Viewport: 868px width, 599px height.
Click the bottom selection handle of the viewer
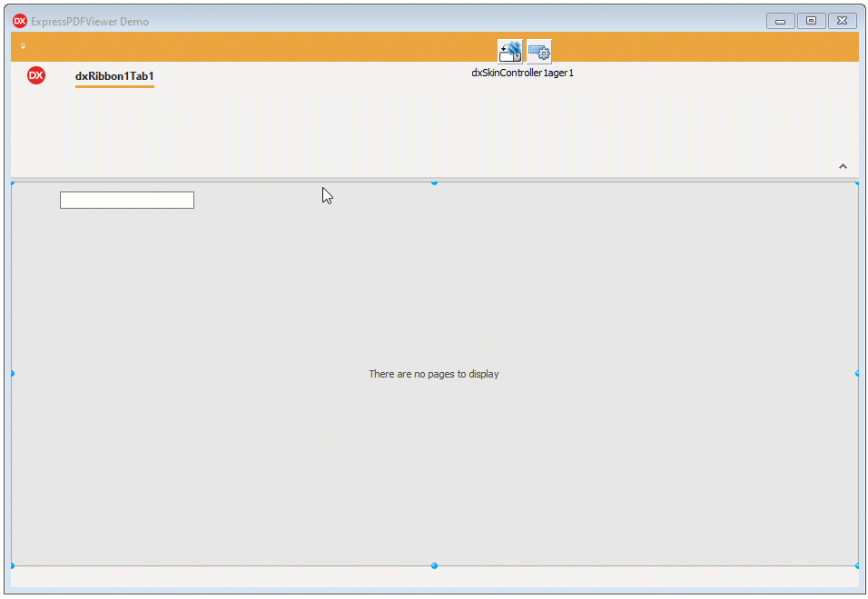tap(434, 565)
